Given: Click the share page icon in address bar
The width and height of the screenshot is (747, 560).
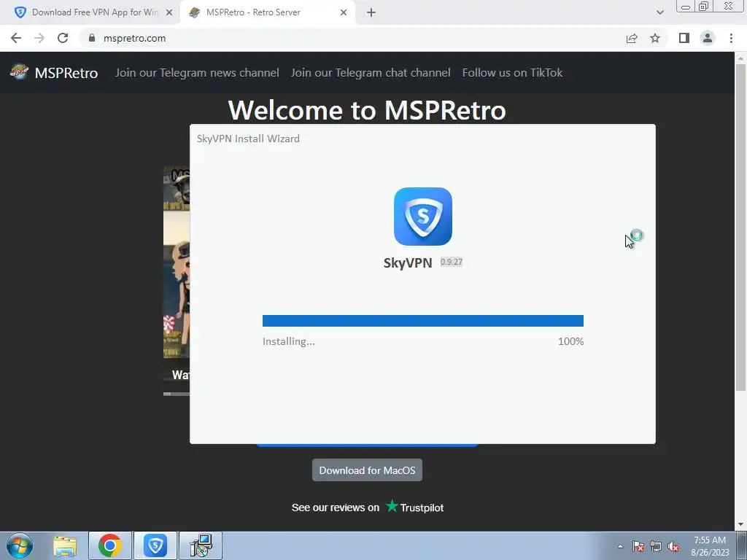Looking at the screenshot, I should tap(632, 38).
